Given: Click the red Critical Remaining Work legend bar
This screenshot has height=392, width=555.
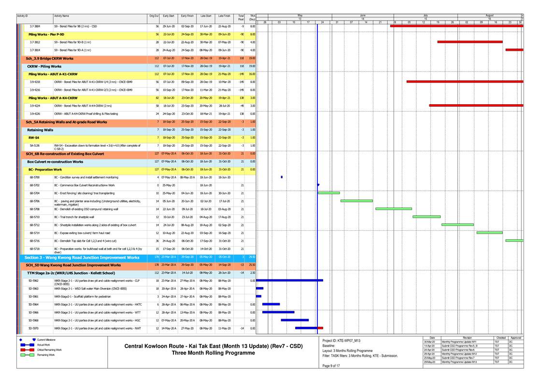Looking at the screenshot, I should (28, 350).
